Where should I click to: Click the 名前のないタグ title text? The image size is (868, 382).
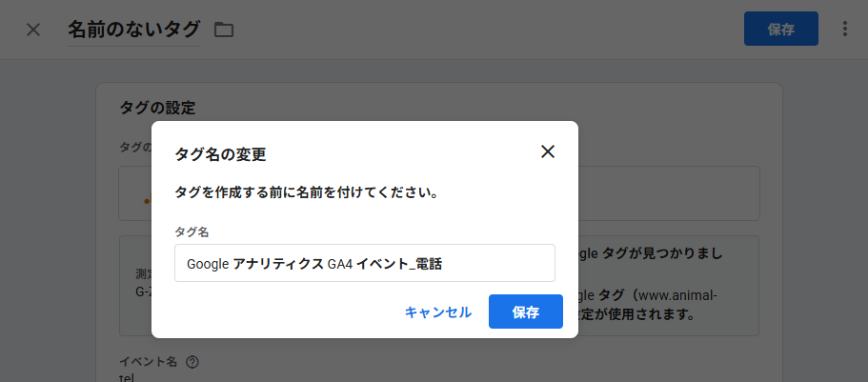[x=133, y=30]
